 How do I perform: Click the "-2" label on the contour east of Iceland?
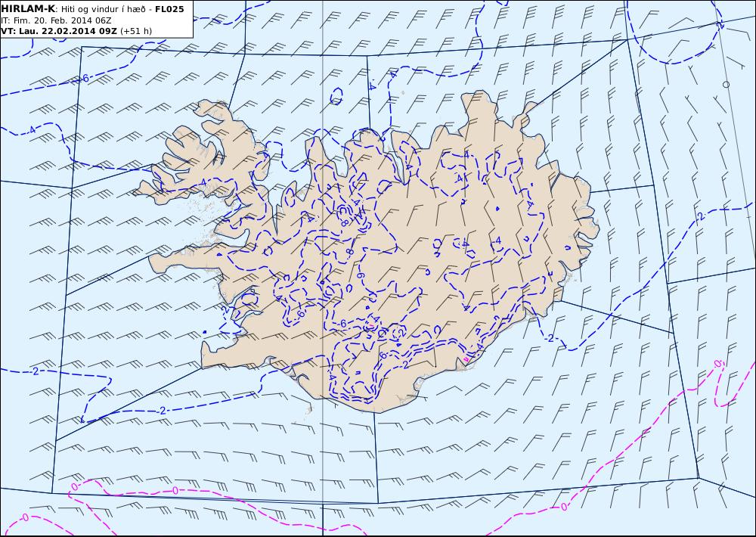click(x=700, y=216)
